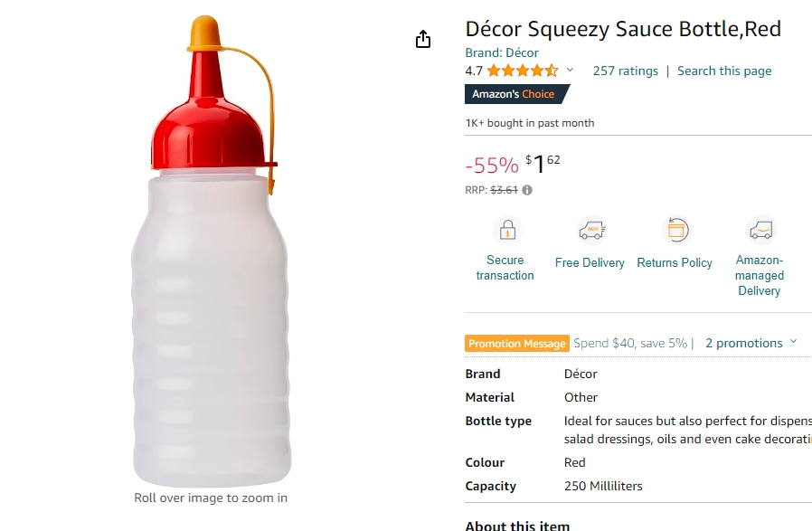Screen dimensions: 812x531
Task: Click the Promotion Message label
Action: tap(517, 344)
